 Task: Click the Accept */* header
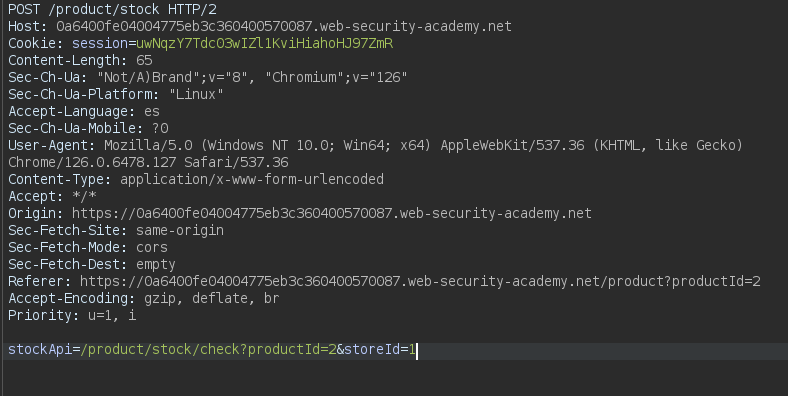[x=52, y=196]
